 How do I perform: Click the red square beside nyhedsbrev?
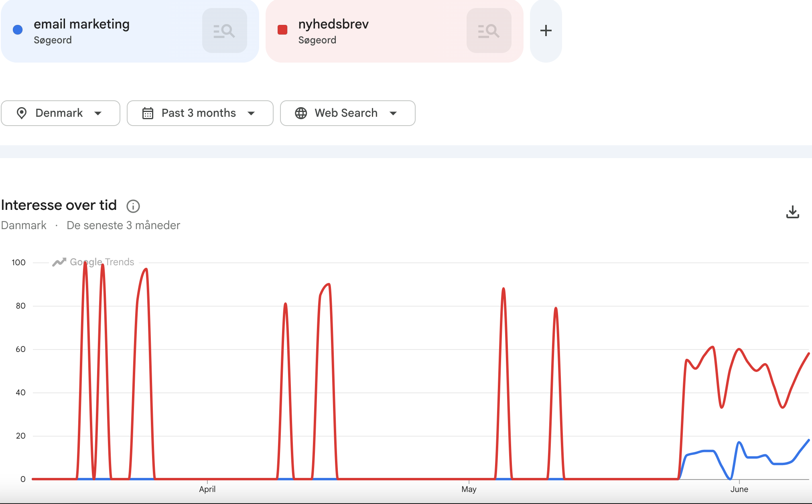coord(282,30)
